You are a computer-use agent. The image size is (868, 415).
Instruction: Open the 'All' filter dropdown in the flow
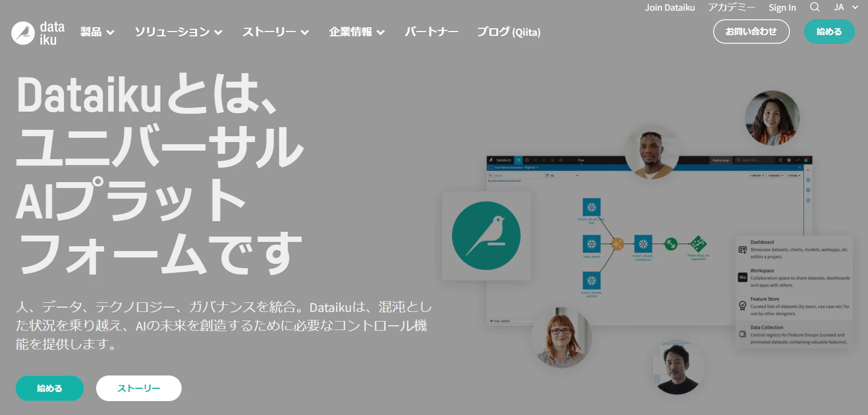pyautogui.click(x=562, y=175)
